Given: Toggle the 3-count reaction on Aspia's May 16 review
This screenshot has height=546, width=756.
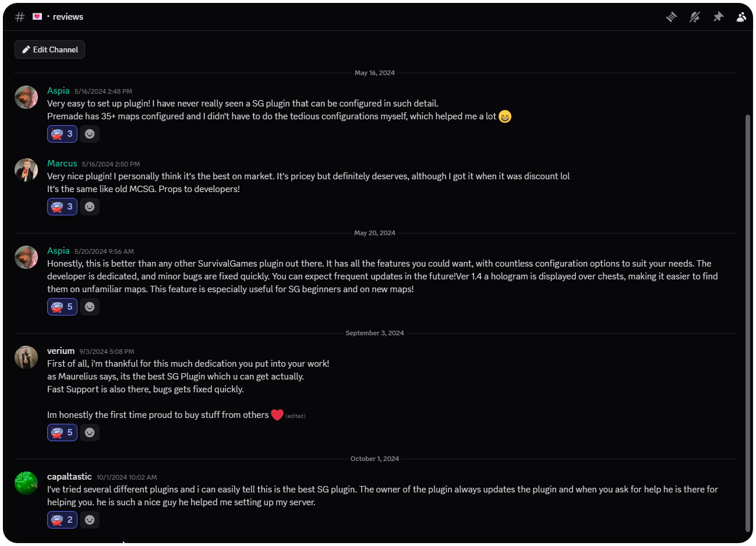Looking at the screenshot, I should pos(62,134).
